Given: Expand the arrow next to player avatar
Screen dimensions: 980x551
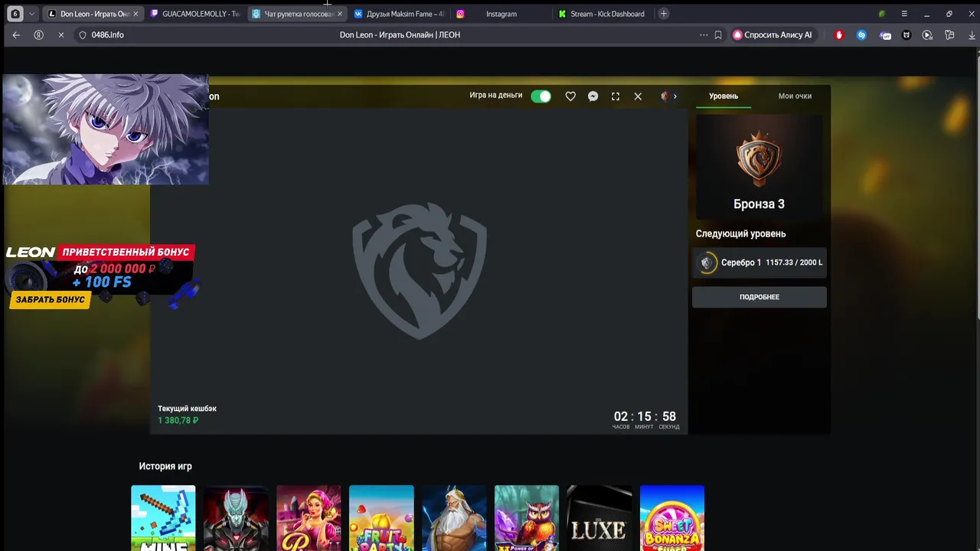Looking at the screenshot, I should [675, 96].
